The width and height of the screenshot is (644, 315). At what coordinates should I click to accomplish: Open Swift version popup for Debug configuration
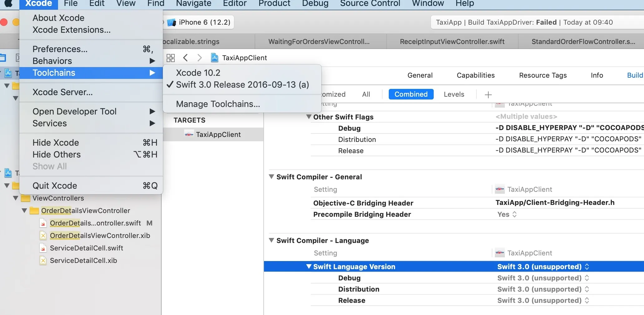click(x=543, y=278)
